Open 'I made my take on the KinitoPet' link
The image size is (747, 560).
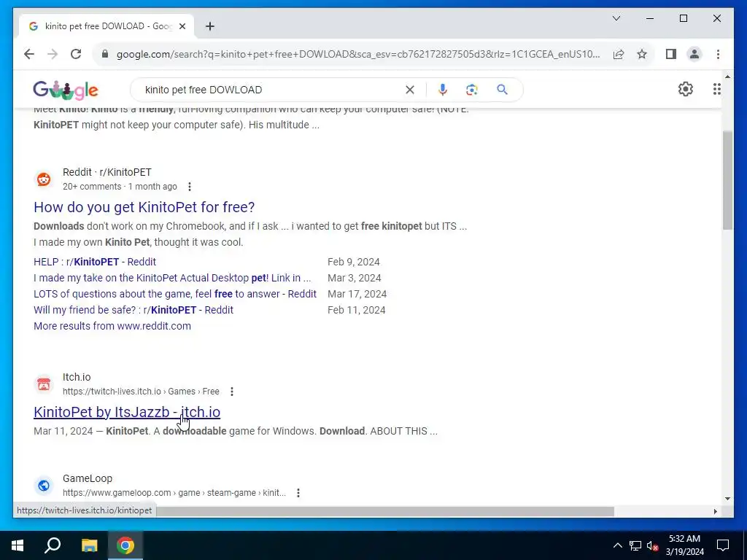[172, 278]
